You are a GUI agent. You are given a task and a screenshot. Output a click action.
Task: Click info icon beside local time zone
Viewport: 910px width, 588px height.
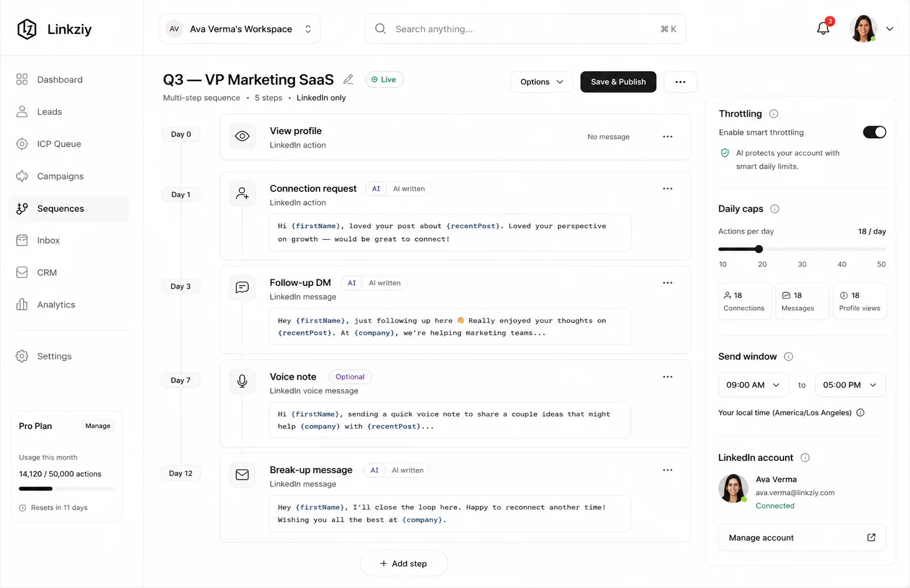click(x=860, y=412)
